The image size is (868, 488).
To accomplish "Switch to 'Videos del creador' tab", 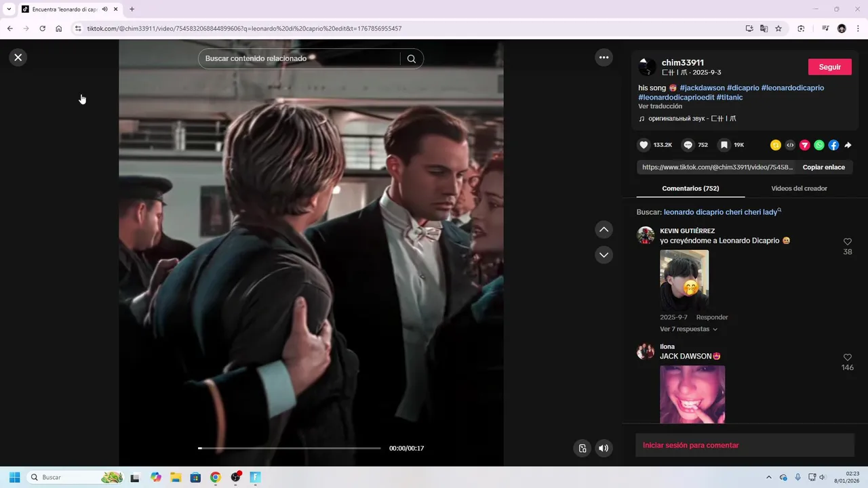I will click(799, 188).
